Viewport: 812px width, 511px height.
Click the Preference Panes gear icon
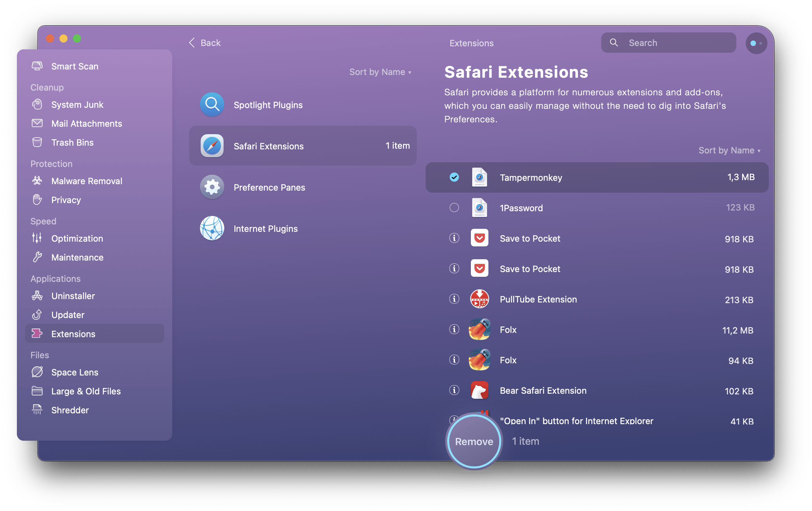point(212,187)
